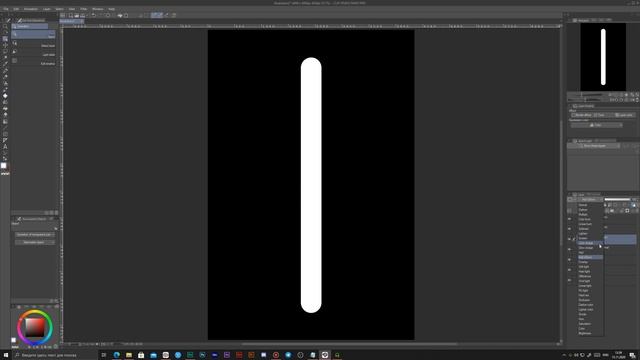This screenshot has width=640, height=360.
Task: Choose Multiply in the blend mode list
Action: pyautogui.click(x=590, y=214)
